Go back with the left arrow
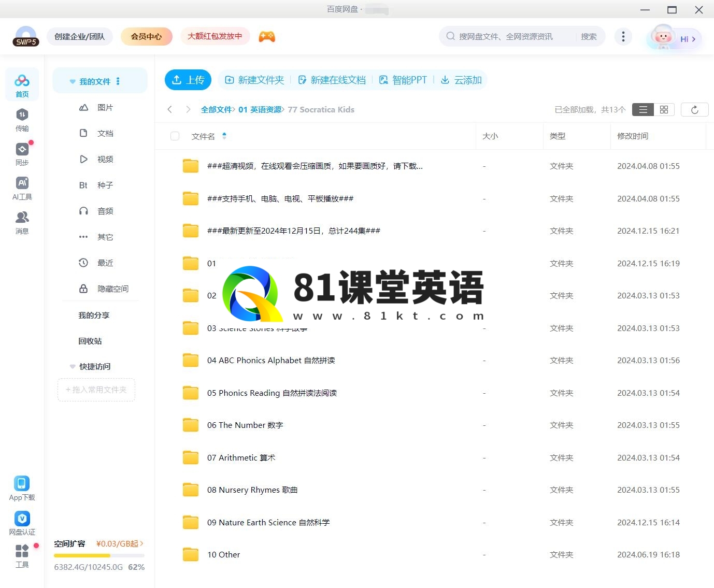This screenshot has width=714, height=588. [169, 109]
